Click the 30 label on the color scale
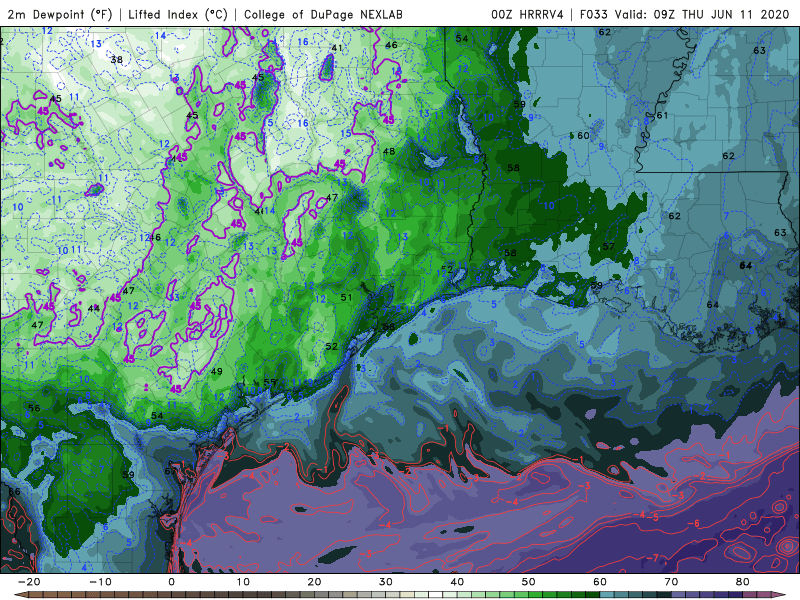 click(386, 582)
